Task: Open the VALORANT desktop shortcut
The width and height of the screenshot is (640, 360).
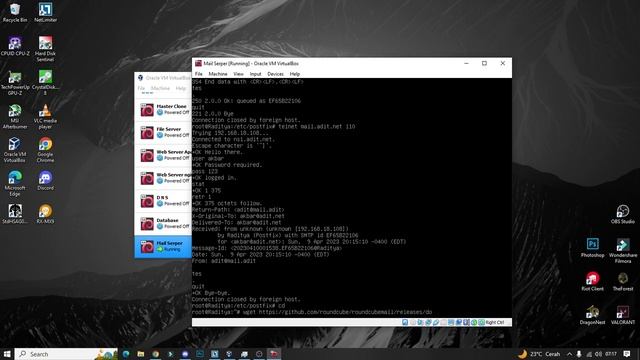Action: click(x=622, y=315)
